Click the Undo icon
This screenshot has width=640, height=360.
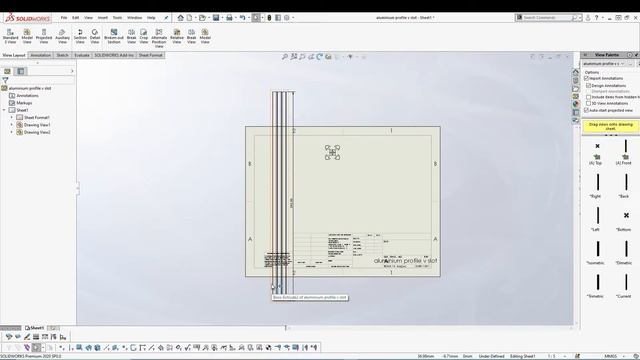(x=242, y=18)
